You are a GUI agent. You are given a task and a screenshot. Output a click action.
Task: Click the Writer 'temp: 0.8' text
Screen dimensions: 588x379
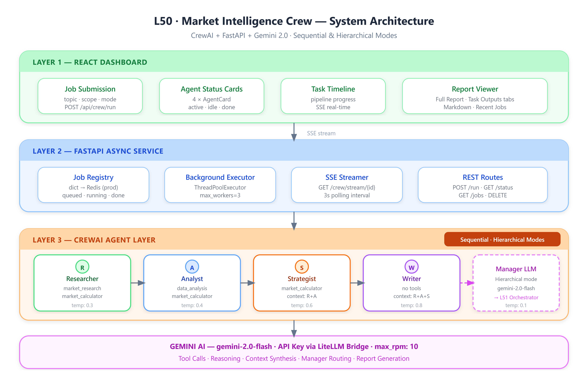[411, 305]
